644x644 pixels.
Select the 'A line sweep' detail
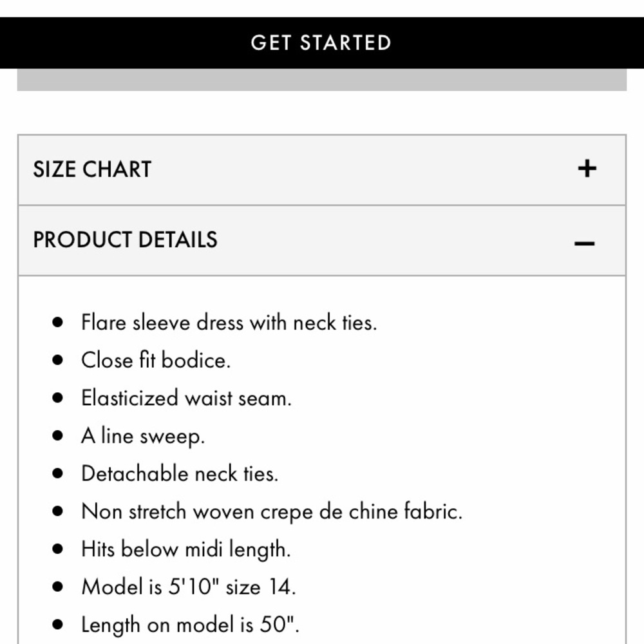pos(143,436)
